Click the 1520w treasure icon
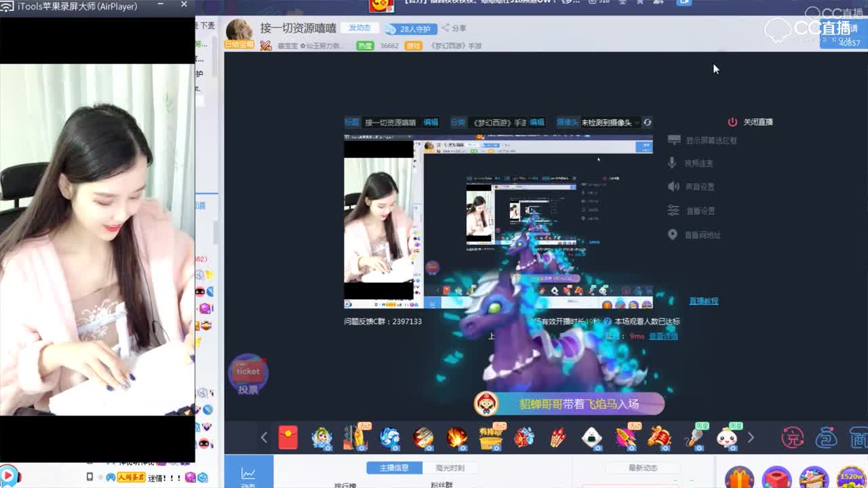The width and height of the screenshot is (868, 488). click(851, 477)
